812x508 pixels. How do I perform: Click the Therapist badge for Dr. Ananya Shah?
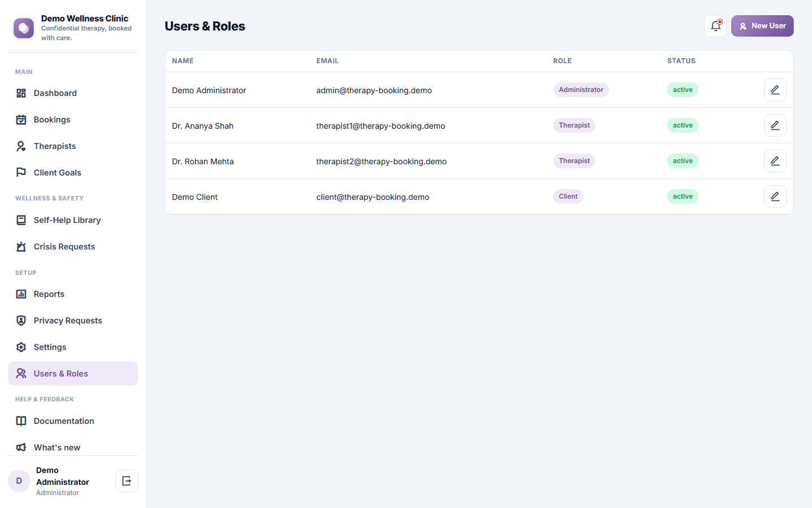574,125
